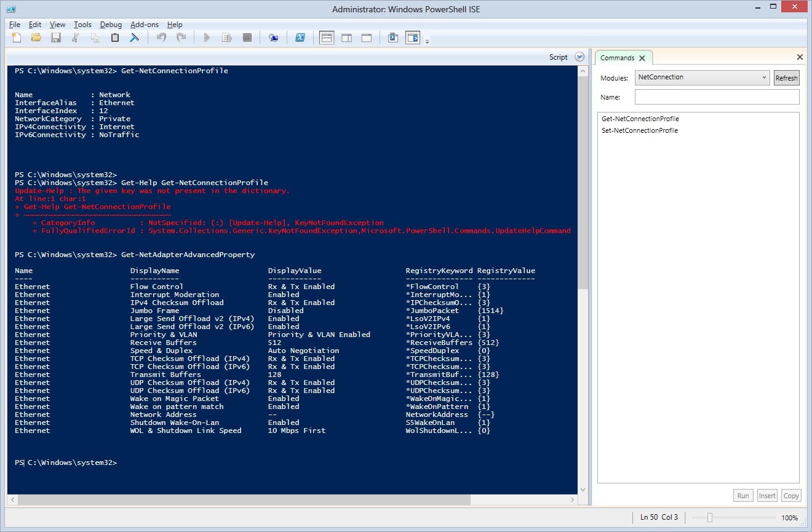This screenshot has height=532, width=812.
Task: Click the Speed & Duplex row in output
Action: [x=252, y=351]
